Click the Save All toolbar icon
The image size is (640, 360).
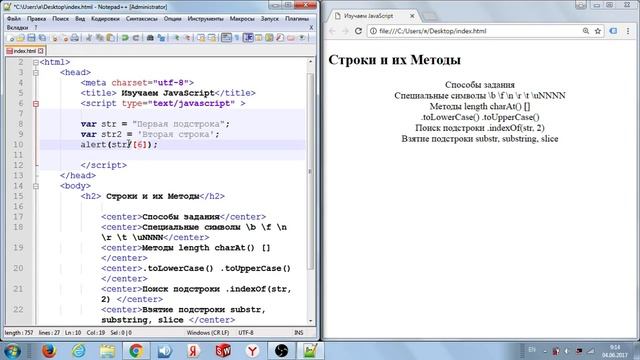click(42, 38)
